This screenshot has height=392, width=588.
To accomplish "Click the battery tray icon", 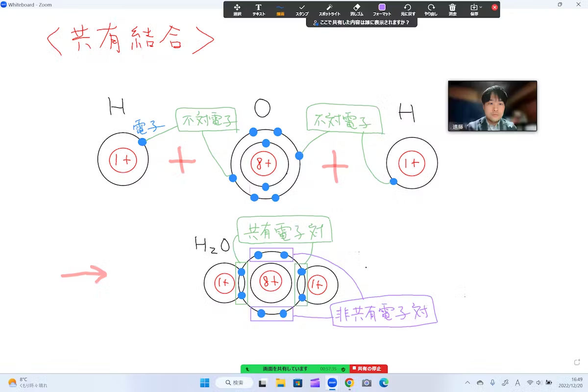I will [x=549, y=383].
